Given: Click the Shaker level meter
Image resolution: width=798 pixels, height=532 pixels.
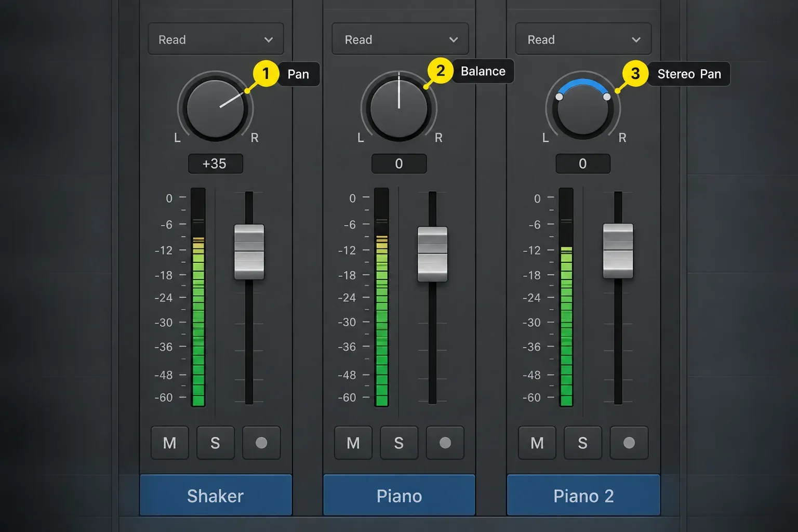Looking at the screenshot, I should (198, 297).
